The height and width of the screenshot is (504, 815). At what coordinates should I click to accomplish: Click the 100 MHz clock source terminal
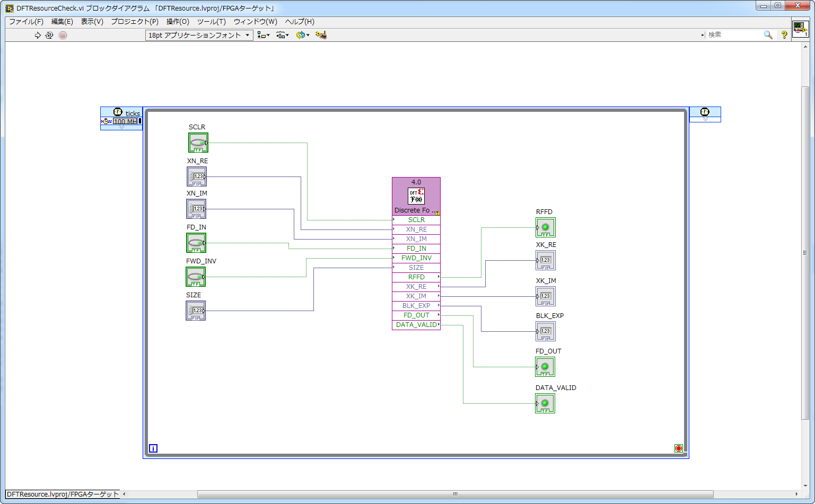(x=125, y=121)
